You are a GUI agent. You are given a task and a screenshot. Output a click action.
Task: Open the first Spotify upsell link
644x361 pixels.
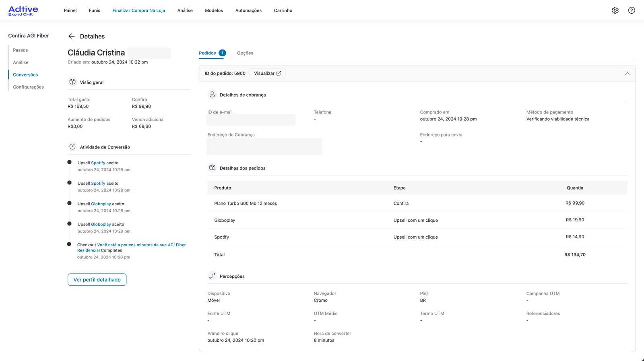(x=98, y=163)
